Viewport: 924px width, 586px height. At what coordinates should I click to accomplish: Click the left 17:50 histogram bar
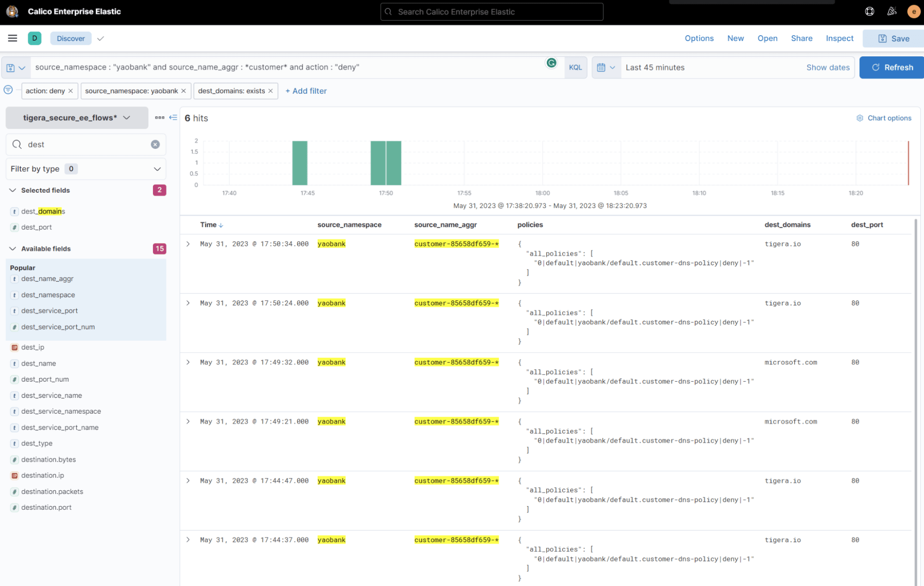click(378, 163)
